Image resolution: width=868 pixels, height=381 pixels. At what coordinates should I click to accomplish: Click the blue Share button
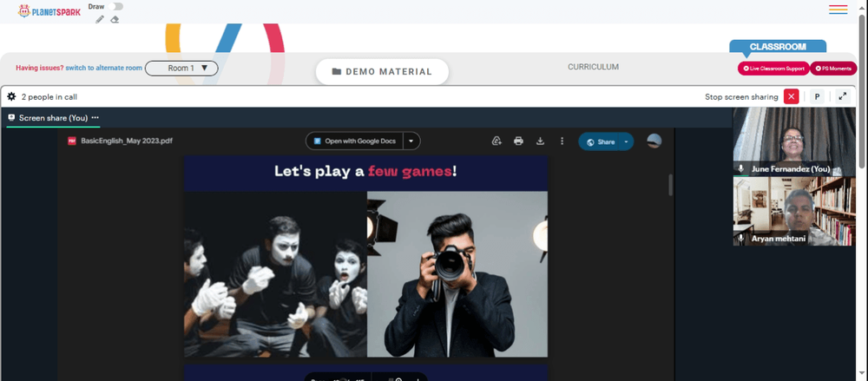tap(600, 141)
